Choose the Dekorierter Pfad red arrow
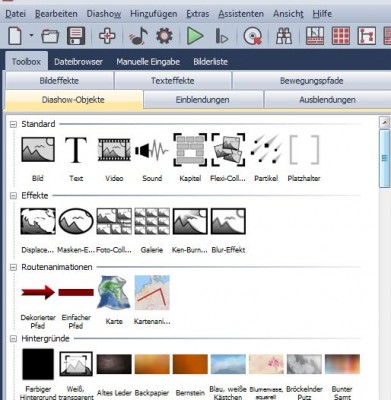The height and width of the screenshot is (400, 391). pyautogui.click(x=38, y=292)
